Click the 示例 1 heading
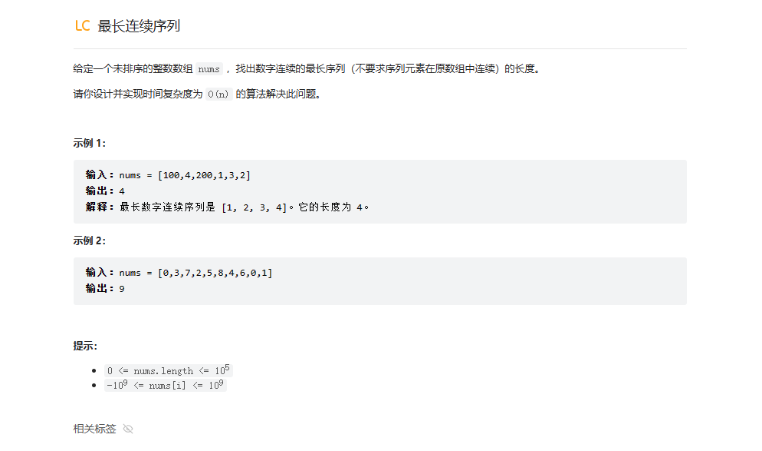Viewport: 762px width, 451px height. click(x=89, y=143)
